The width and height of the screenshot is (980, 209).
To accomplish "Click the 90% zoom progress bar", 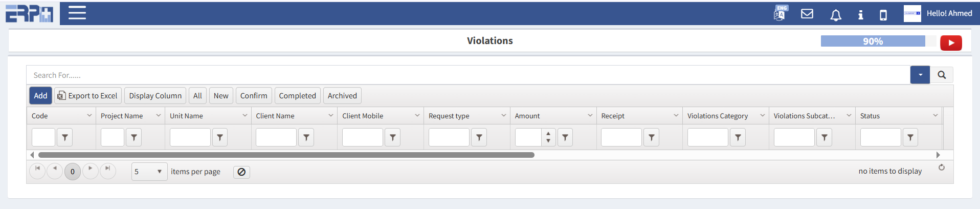I will pos(873,41).
